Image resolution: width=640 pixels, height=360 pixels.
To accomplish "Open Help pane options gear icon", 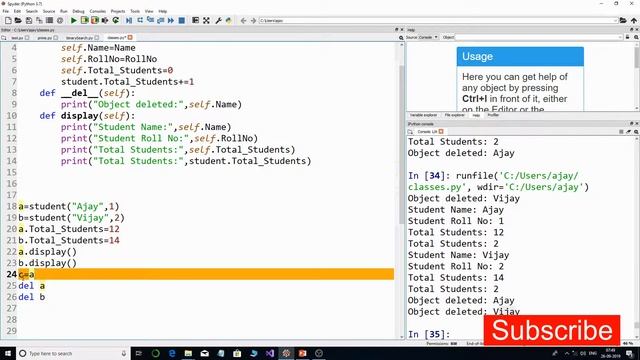I will pos(636,37).
